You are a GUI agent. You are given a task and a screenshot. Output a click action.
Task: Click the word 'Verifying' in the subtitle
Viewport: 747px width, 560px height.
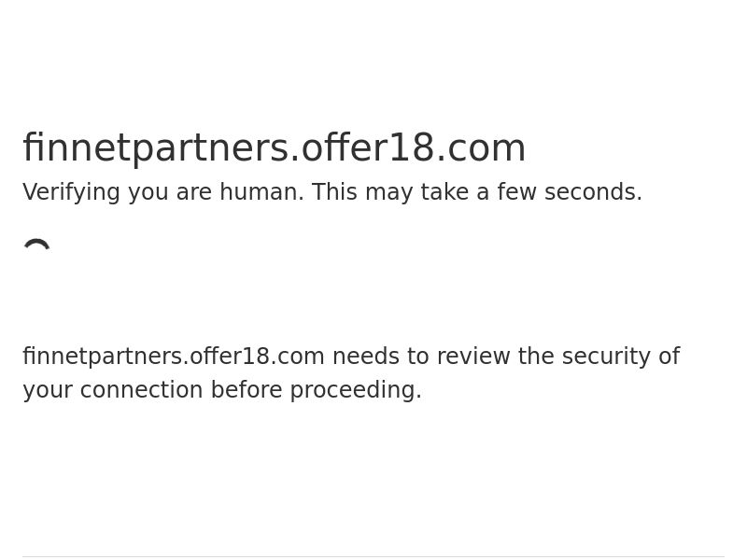(71, 192)
